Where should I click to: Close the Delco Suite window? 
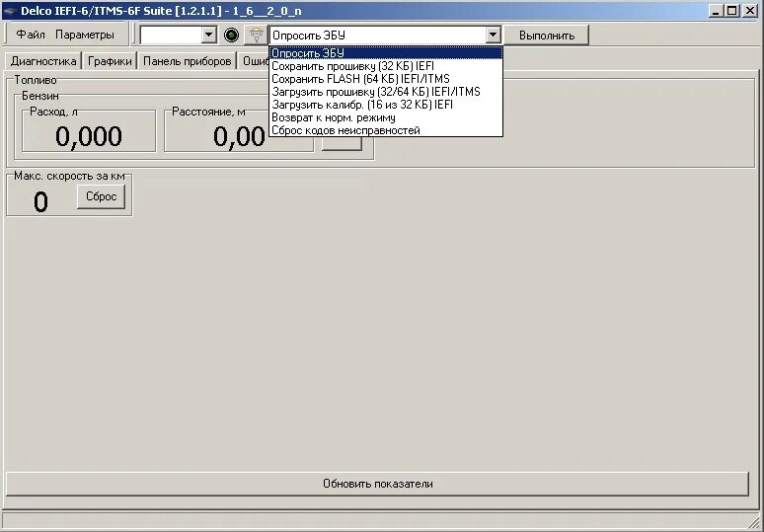(750, 10)
